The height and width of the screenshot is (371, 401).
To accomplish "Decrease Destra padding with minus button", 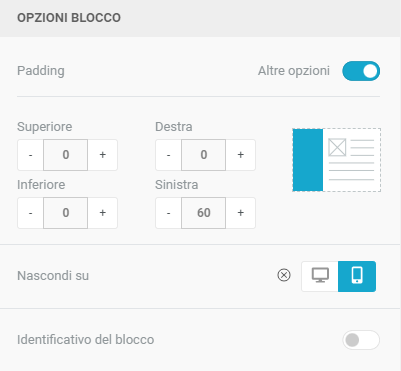I will point(168,155).
